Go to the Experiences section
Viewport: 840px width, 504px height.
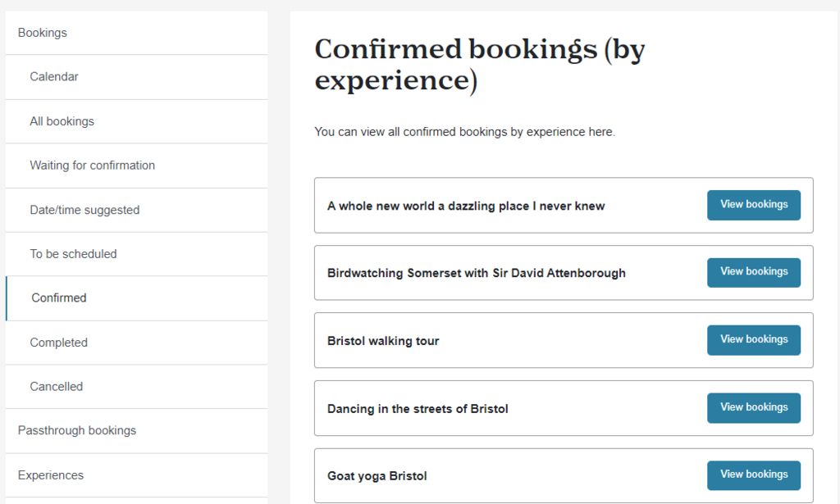coord(137,475)
